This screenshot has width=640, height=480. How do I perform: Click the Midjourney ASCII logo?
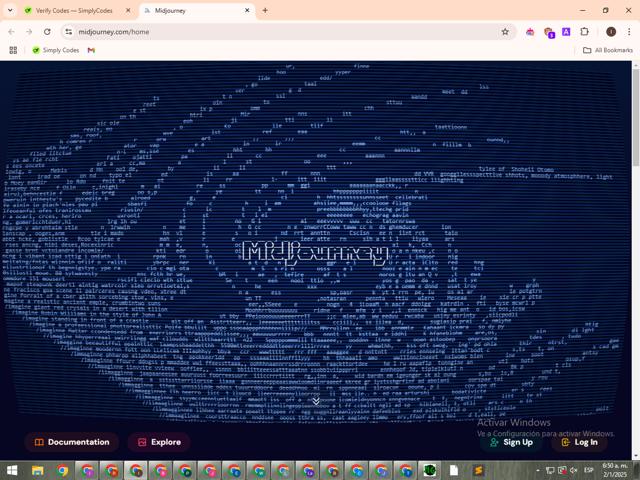[315, 252]
